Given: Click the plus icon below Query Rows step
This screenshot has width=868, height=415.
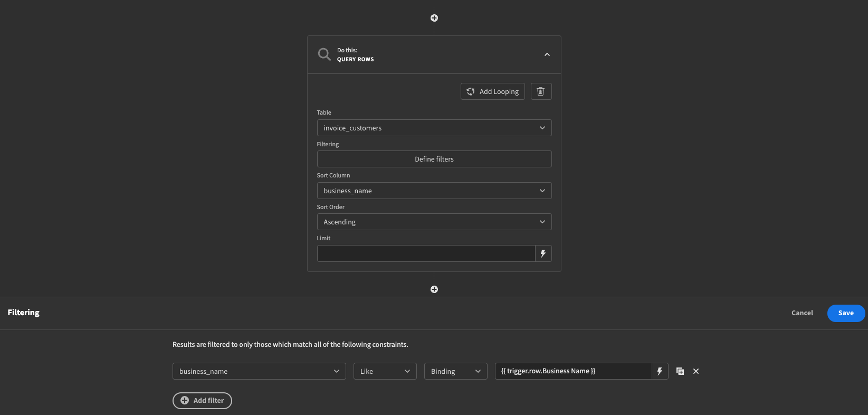Looking at the screenshot, I should [x=434, y=289].
